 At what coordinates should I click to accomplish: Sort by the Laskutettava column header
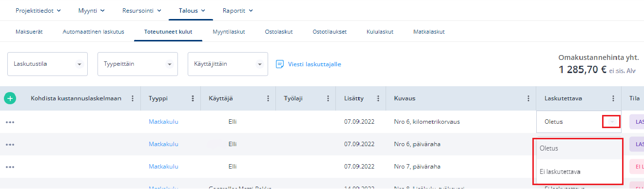click(563, 98)
